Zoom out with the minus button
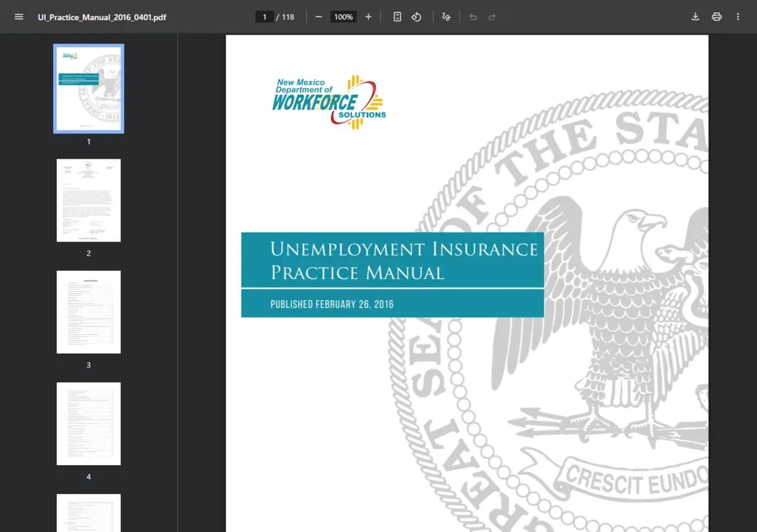This screenshot has height=532, width=757. point(319,17)
